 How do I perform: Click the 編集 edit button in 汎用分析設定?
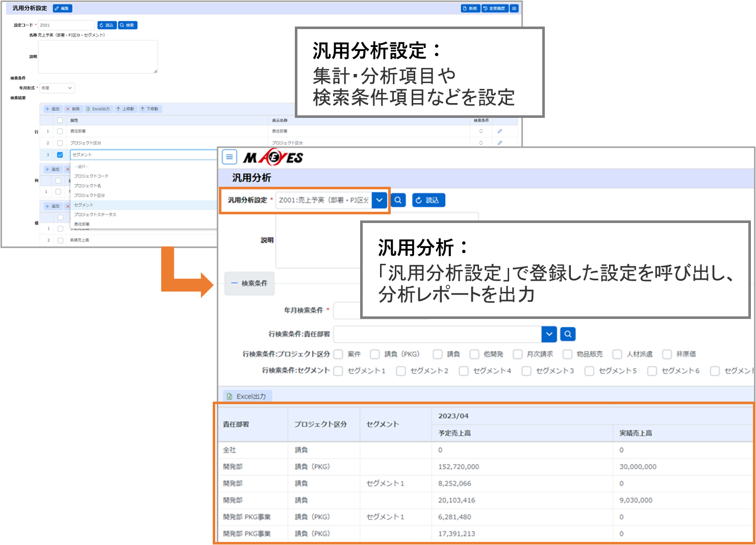pos(62,8)
